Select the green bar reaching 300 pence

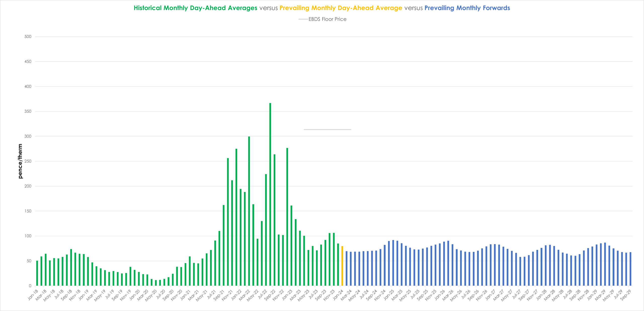249,211
